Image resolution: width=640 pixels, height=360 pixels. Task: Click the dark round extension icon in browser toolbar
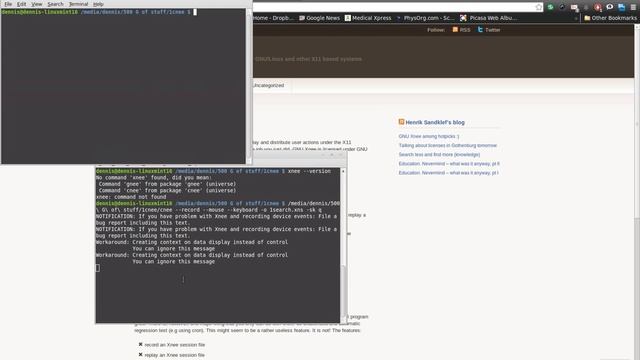coord(562,7)
